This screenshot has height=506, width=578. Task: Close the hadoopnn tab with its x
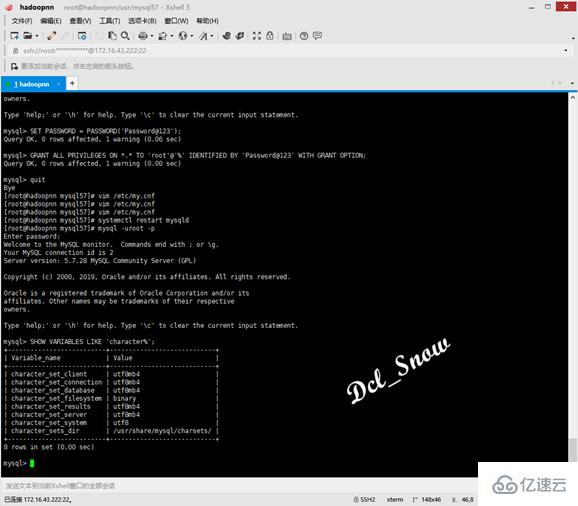[58, 84]
